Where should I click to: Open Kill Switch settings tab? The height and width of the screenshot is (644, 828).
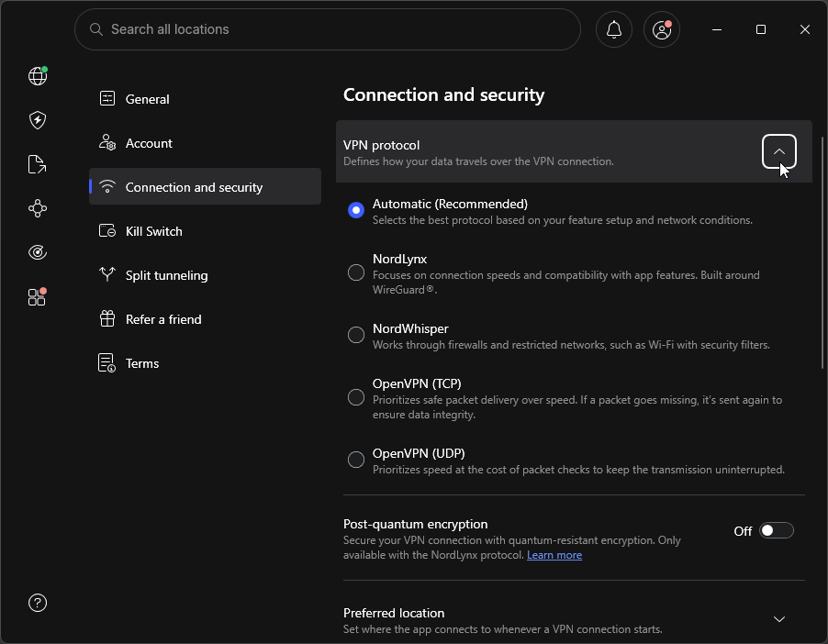coord(205,230)
